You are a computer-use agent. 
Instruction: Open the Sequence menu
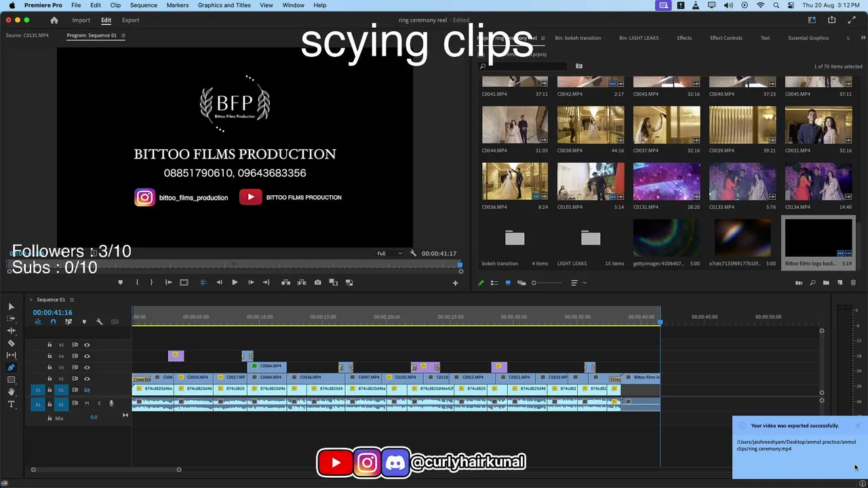point(144,5)
